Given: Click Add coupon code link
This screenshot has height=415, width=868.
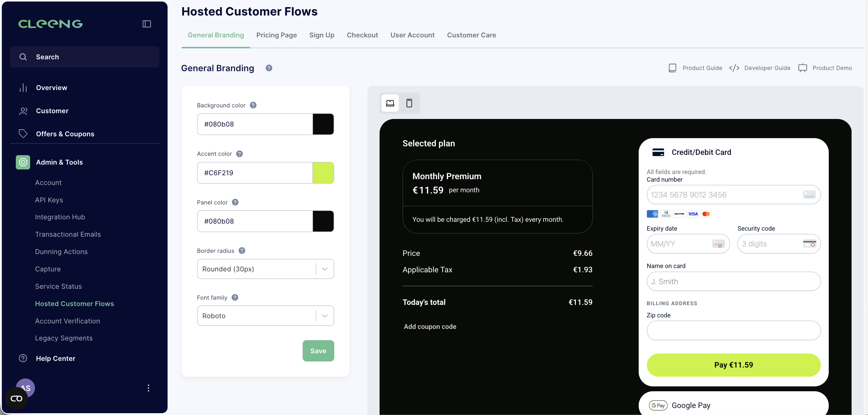Looking at the screenshot, I should 430,327.
